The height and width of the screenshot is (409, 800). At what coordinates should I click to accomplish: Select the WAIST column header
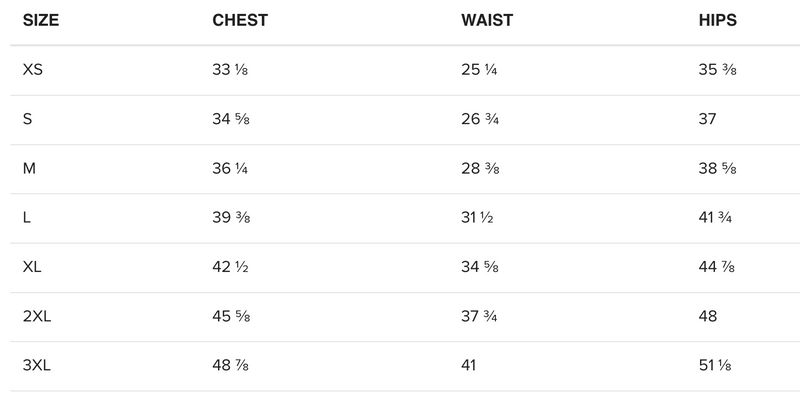tap(488, 20)
